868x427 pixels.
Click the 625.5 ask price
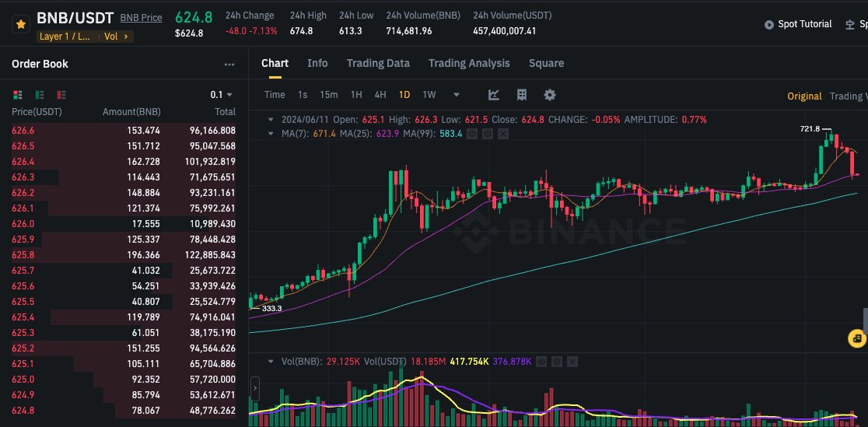(x=23, y=302)
